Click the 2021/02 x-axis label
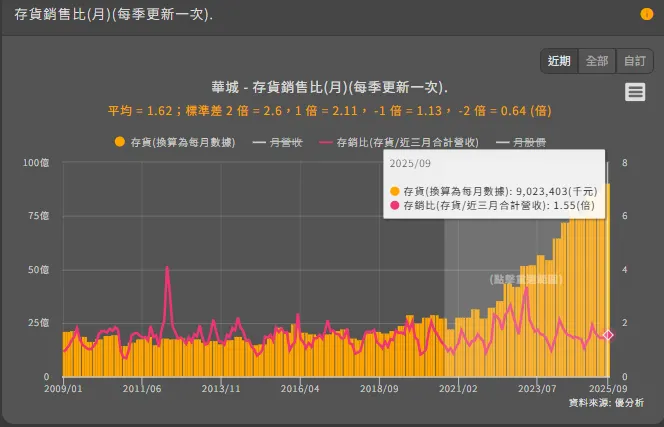The width and height of the screenshot is (664, 427). click(458, 388)
